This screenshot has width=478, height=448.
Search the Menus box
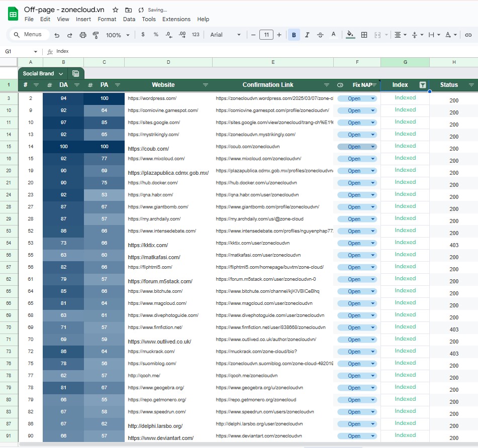pyautogui.click(x=29, y=35)
